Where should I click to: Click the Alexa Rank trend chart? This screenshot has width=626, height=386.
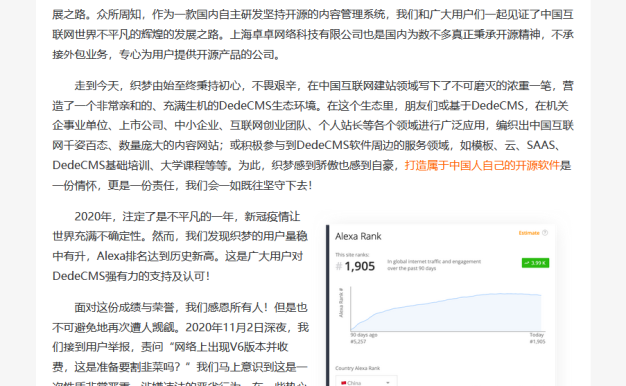(x=446, y=310)
